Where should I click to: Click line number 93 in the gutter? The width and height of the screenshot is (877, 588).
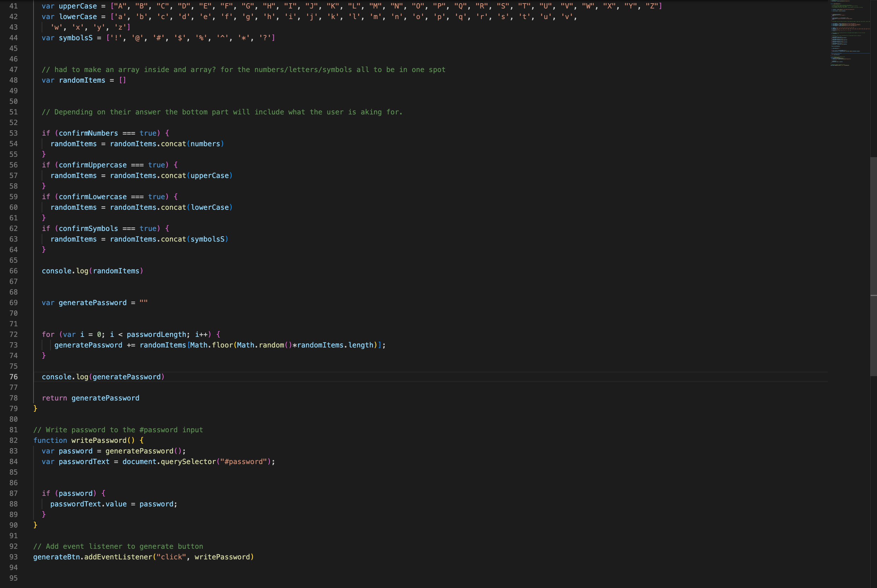[x=13, y=557]
